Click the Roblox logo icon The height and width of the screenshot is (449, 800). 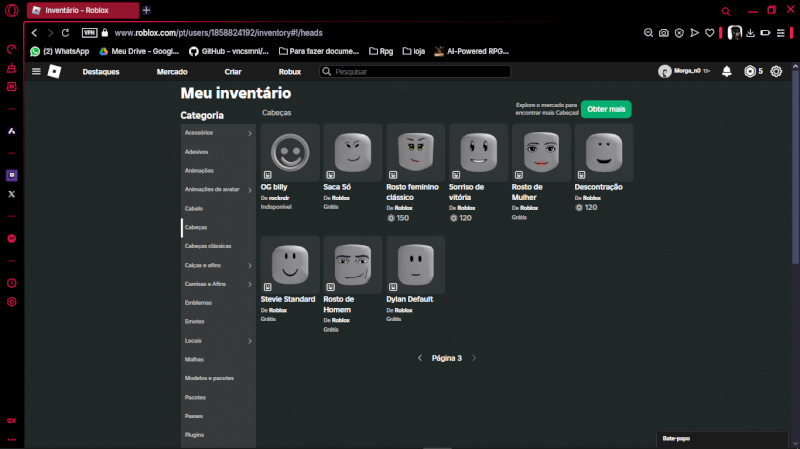tap(55, 72)
